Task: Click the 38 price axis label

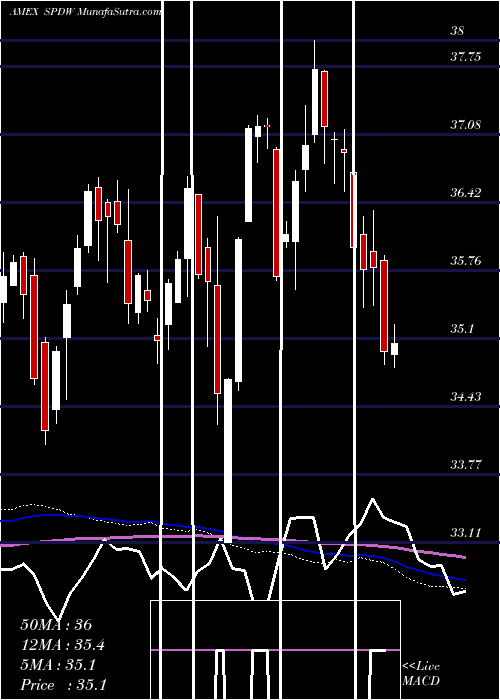Action: [457, 31]
